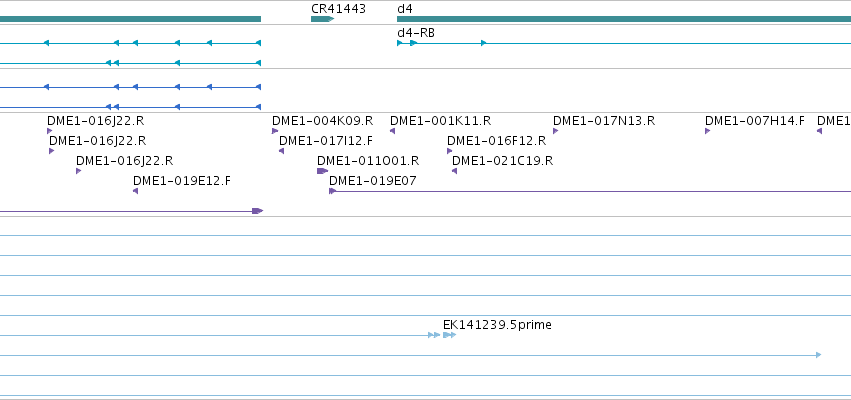Image resolution: width=851 pixels, height=400 pixels.
Task: Select the purple arrow under DME1-004K09.R
Action: [x=275, y=131]
